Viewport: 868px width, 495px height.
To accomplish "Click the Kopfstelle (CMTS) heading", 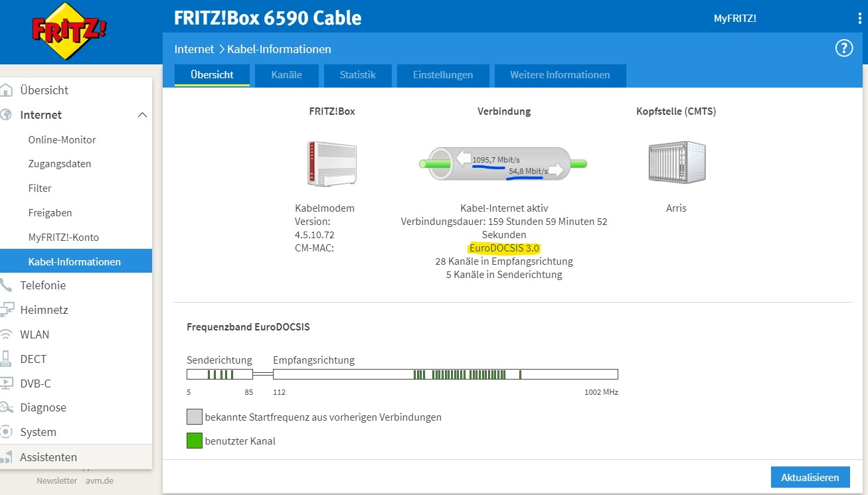I will [676, 111].
